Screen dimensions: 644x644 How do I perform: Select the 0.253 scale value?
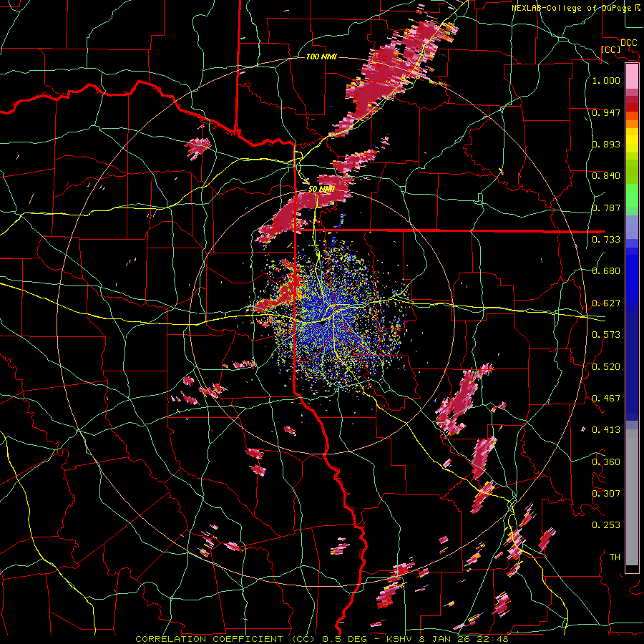pos(606,525)
